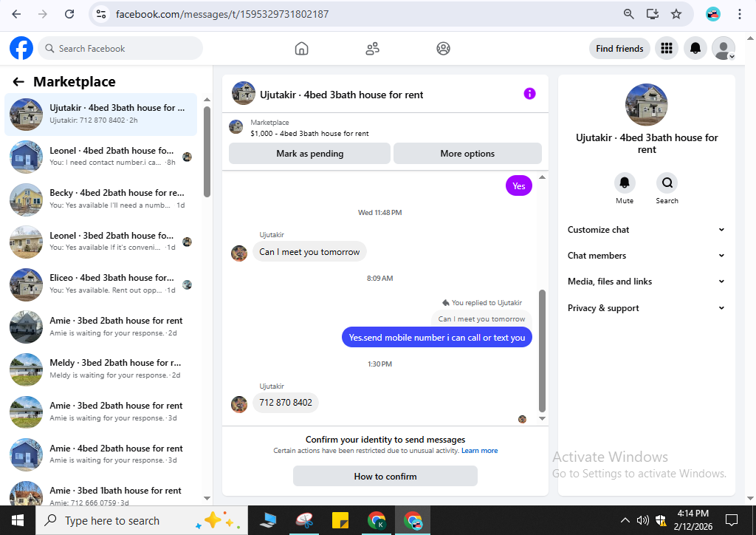Search in conversation magnifier icon
Viewport: 756px width, 535px height.
[x=667, y=183]
